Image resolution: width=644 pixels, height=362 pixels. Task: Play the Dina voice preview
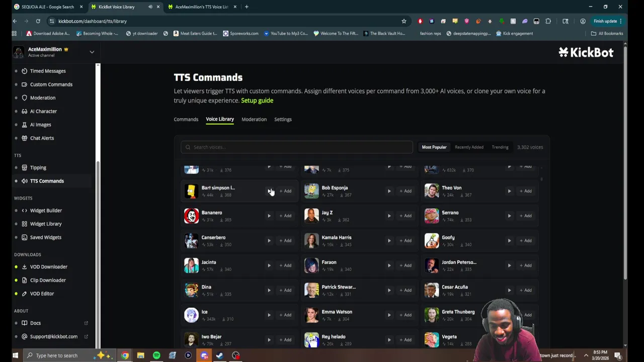point(269,290)
